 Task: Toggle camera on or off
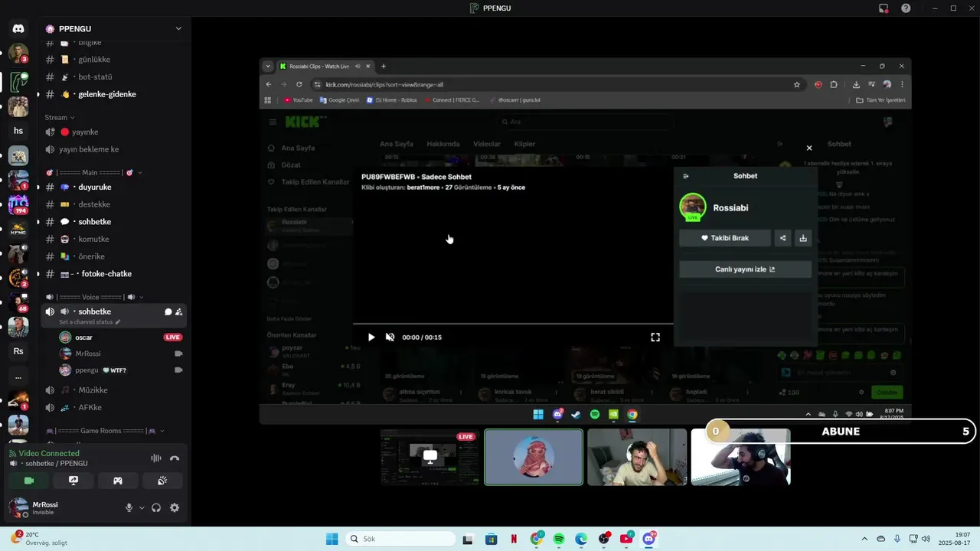click(x=29, y=481)
